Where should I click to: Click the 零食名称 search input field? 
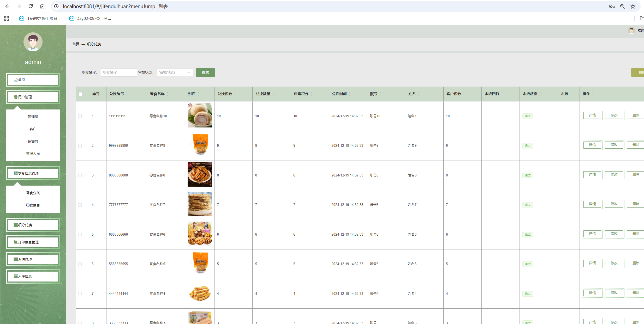point(118,72)
